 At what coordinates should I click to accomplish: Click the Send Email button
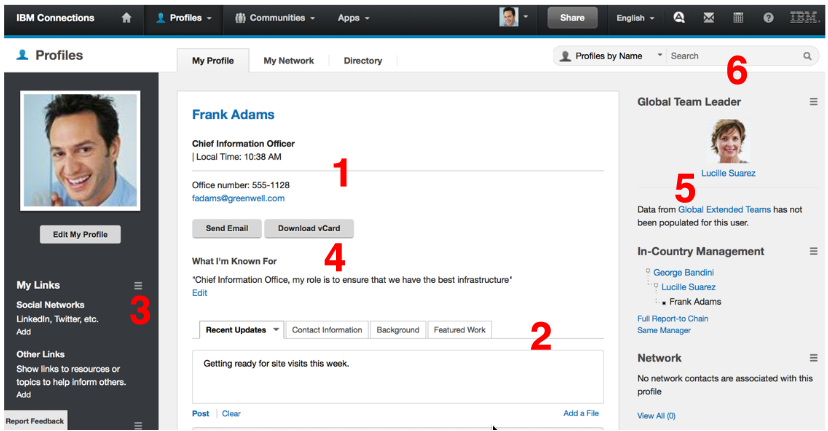(x=227, y=228)
